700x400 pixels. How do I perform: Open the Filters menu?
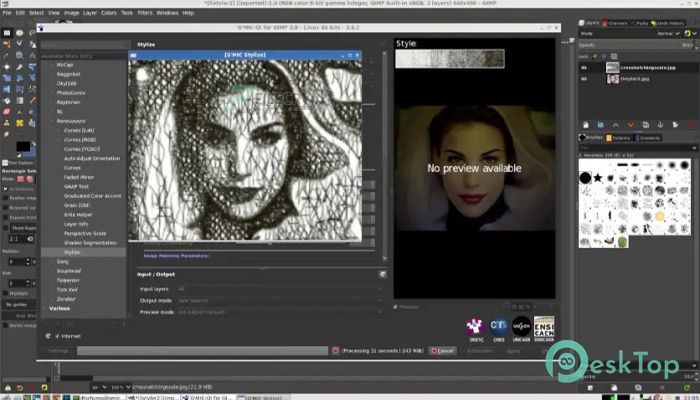click(145, 13)
